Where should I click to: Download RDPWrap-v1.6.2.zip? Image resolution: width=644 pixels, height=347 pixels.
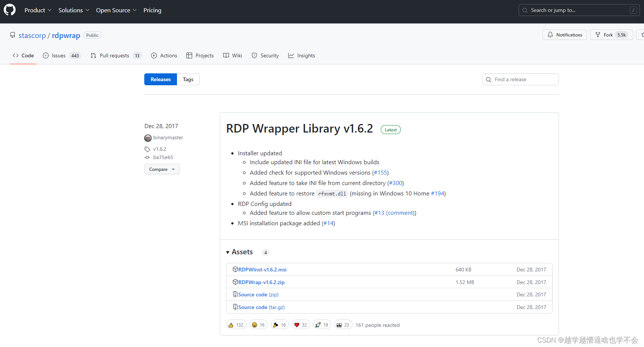coord(261,282)
